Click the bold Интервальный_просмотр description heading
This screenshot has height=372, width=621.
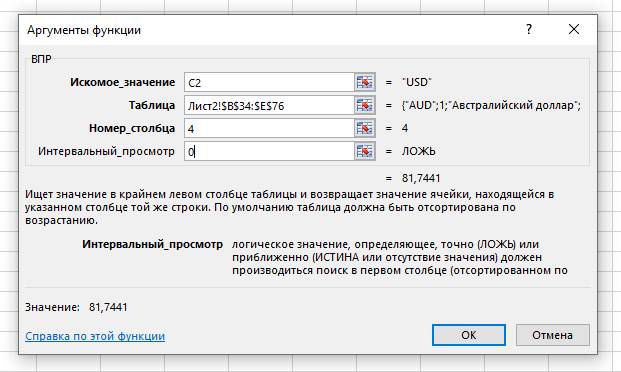[152, 244]
